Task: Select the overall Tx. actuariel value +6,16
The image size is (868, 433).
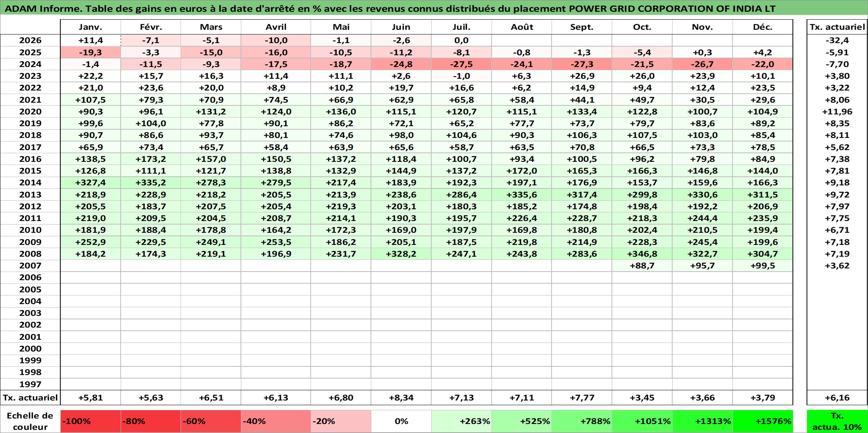Action: click(x=837, y=398)
